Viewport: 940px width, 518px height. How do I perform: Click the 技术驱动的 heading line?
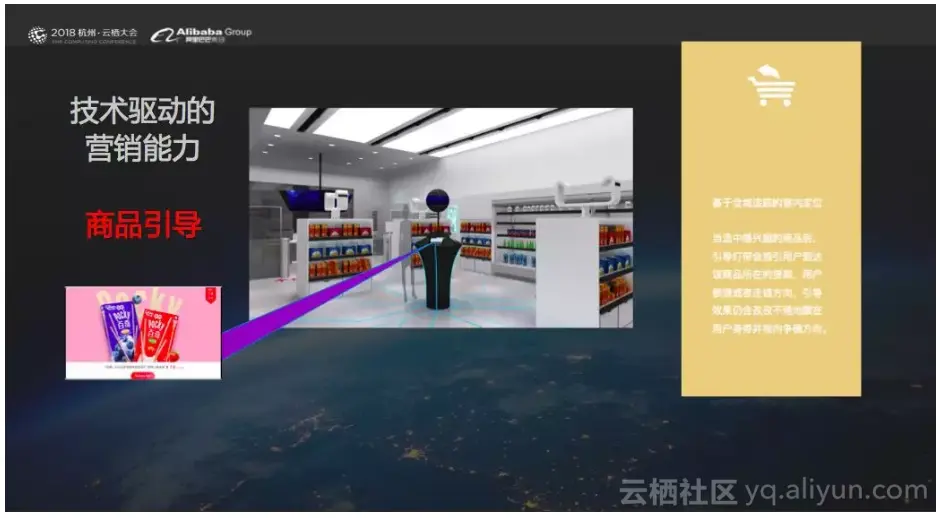tap(143, 112)
